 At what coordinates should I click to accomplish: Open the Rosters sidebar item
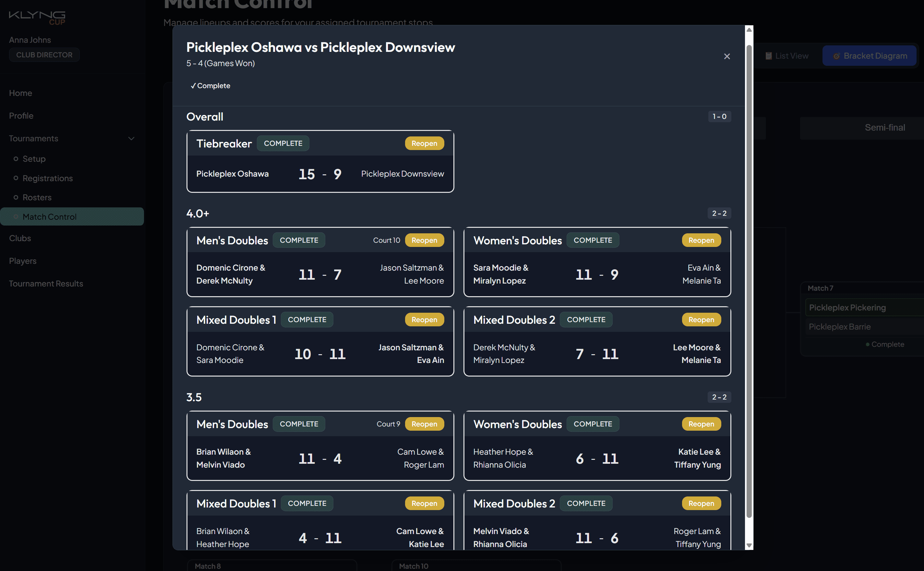(x=37, y=197)
